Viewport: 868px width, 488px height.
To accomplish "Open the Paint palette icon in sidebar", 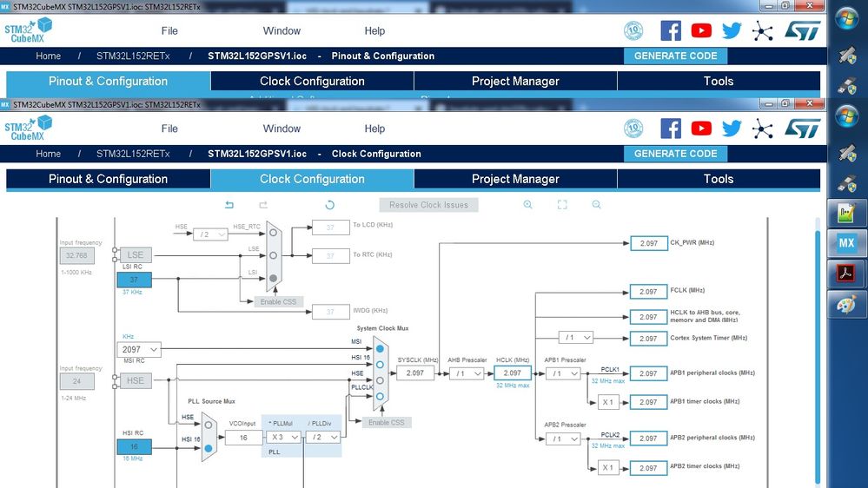I will tap(846, 304).
